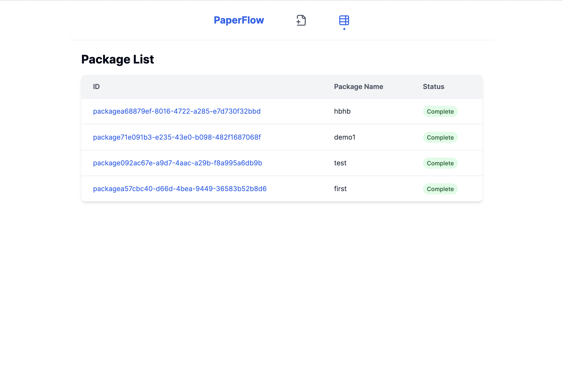Click the Status column header
Screen dimensions: 563x392
pyautogui.click(x=433, y=87)
